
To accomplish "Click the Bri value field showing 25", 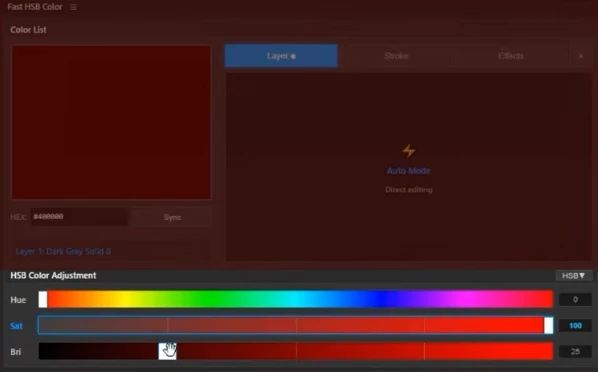I will 575,351.
